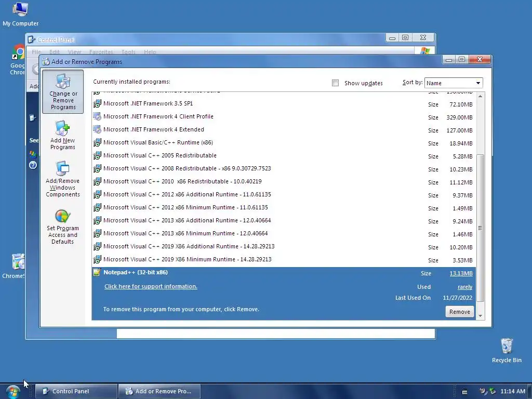Open the Sort by Name dropdown
This screenshot has width=532, height=399.
click(x=453, y=83)
